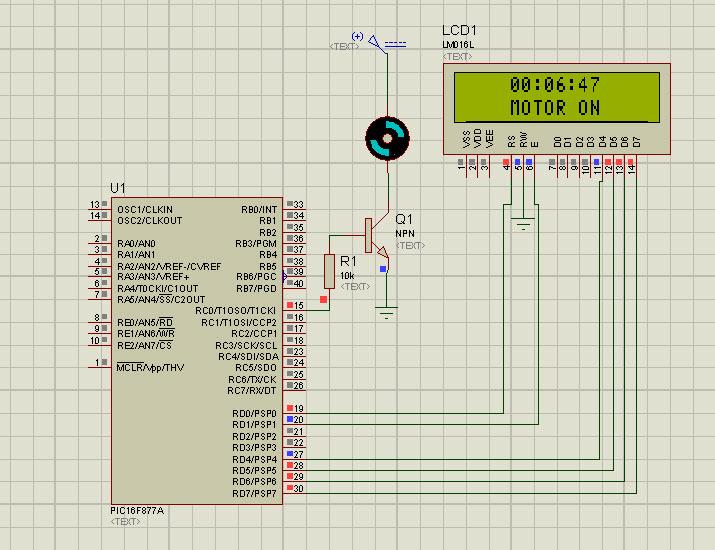Screen dimensions: 715x550
Task: Select the RA4/T0CKI/C1OUT pin label
Action: pos(158,289)
